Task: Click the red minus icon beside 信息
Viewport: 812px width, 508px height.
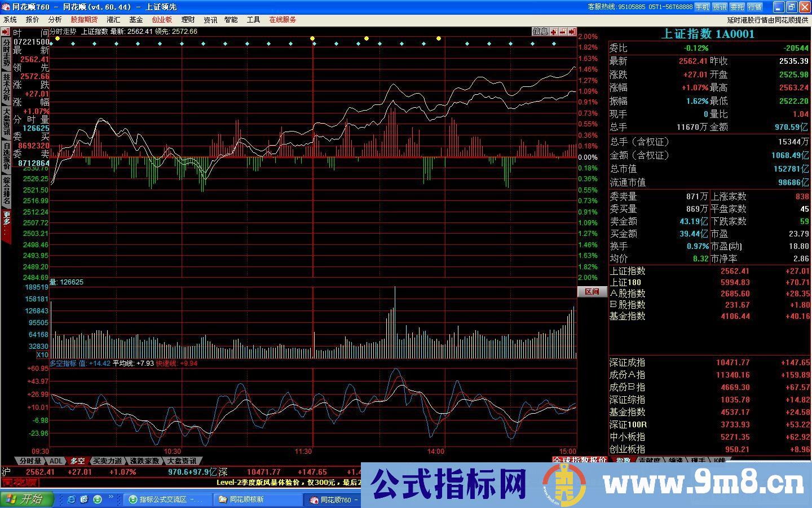Action: [x=563, y=32]
